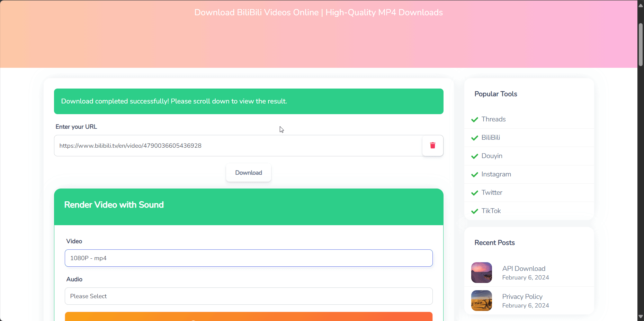
Task: Click the download success message banner
Action: pos(248,101)
